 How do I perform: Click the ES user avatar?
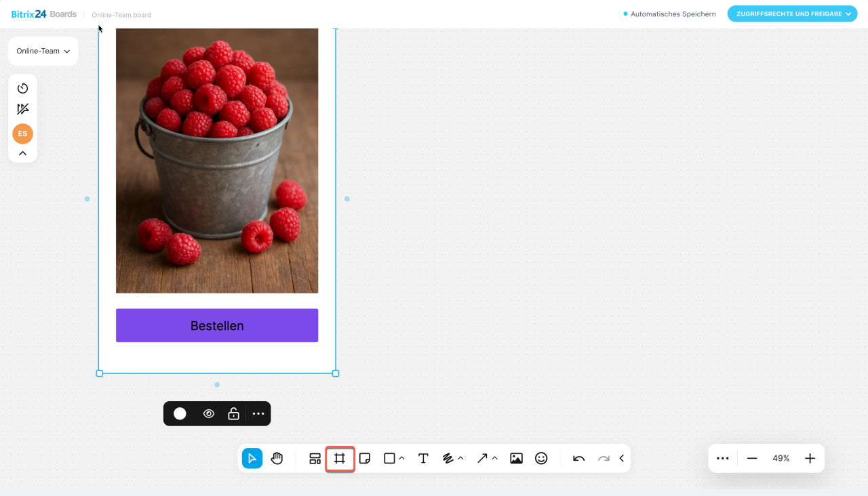[x=23, y=133]
